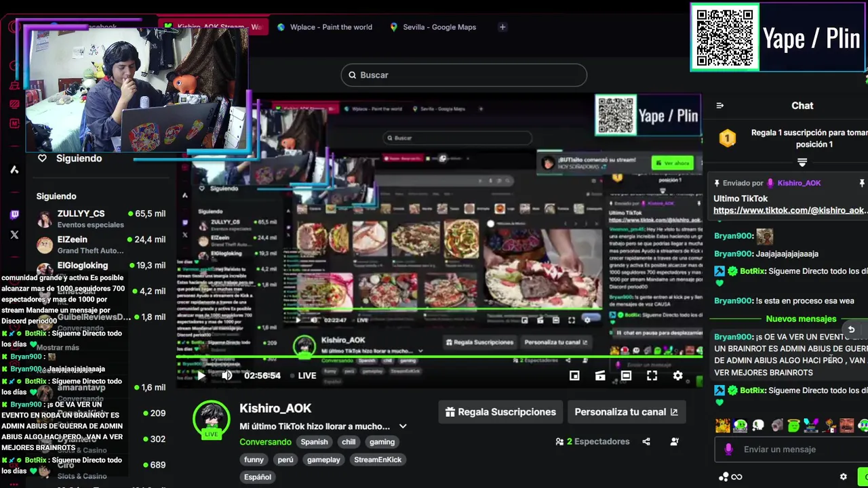Open chat settings gear icon
The image size is (868, 488).
coord(844,477)
